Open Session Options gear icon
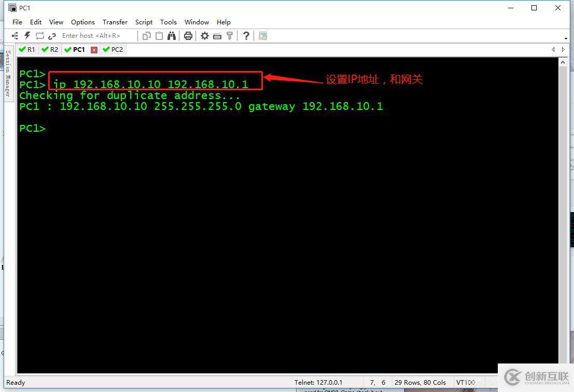This screenshot has width=574, height=392. pyautogui.click(x=205, y=35)
